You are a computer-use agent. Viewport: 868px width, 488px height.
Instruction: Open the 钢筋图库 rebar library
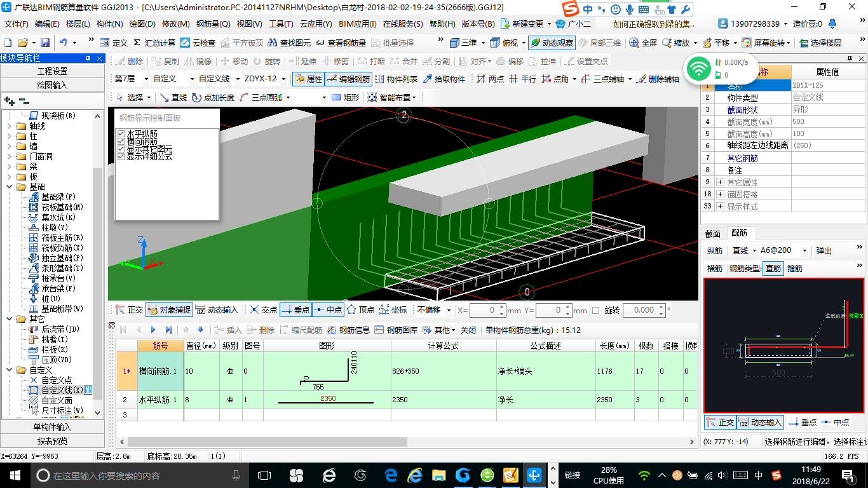coord(396,330)
